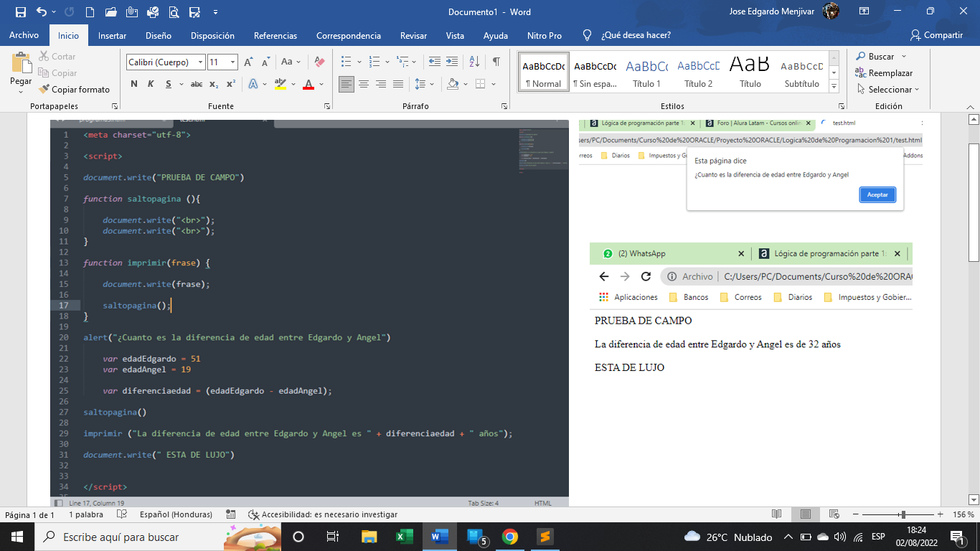Click the zoom slider handle
Screen dimensions: 980x551
click(x=903, y=514)
